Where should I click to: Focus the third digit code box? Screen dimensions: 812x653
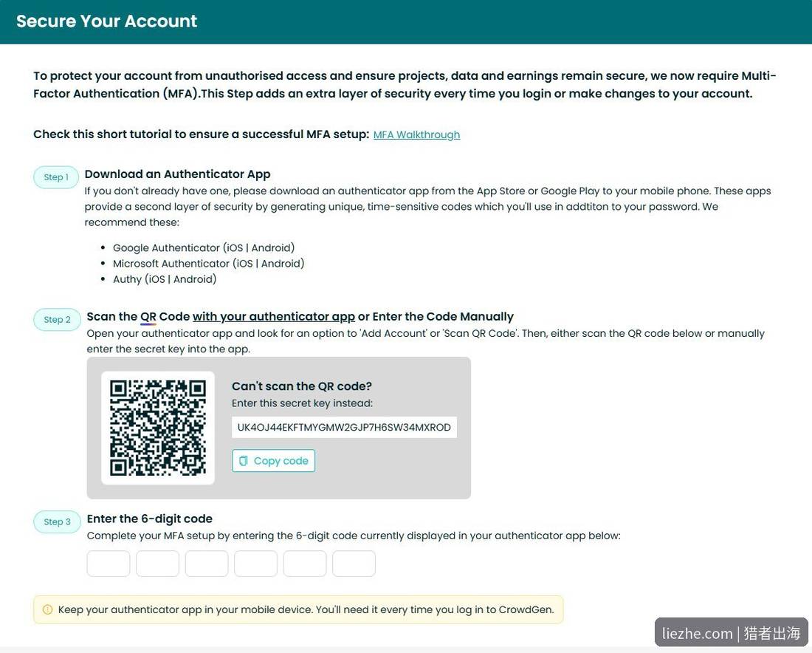click(207, 564)
